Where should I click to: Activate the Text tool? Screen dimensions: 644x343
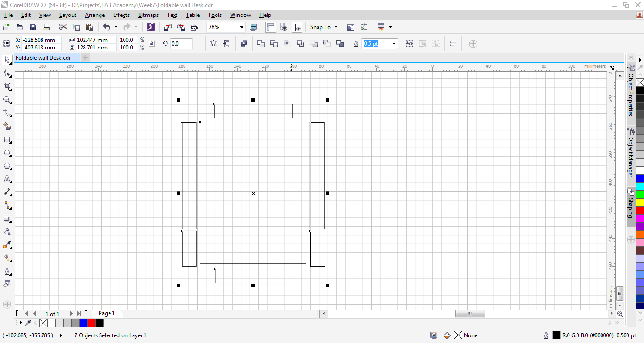pos(7,180)
